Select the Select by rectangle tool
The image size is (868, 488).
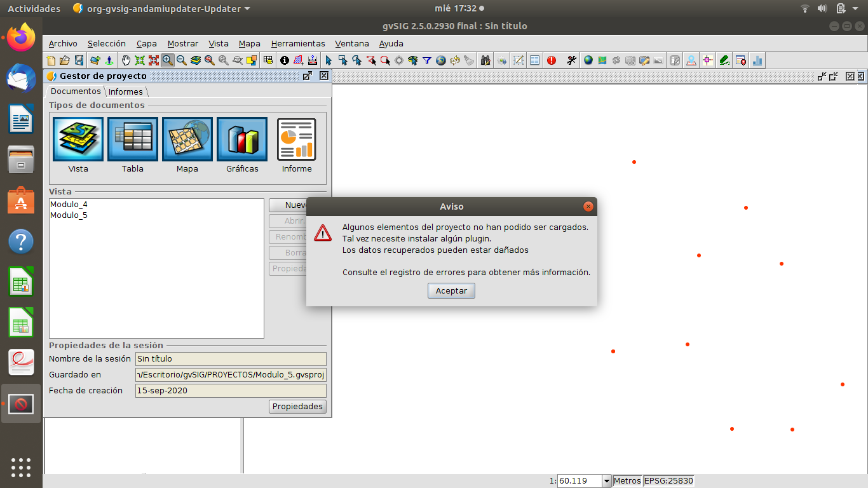click(342, 60)
